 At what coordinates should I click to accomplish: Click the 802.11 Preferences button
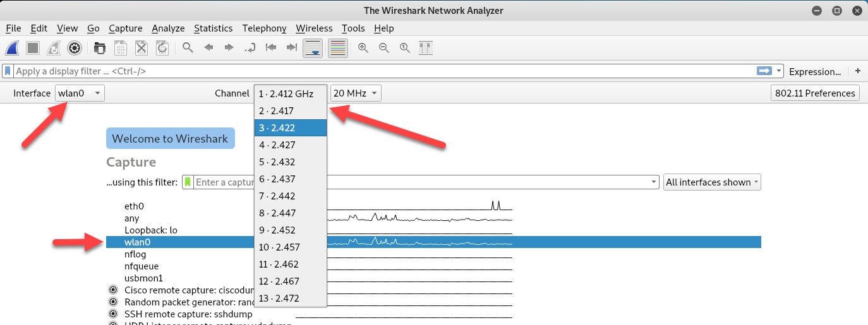pyautogui.click(x=815, y=93)
